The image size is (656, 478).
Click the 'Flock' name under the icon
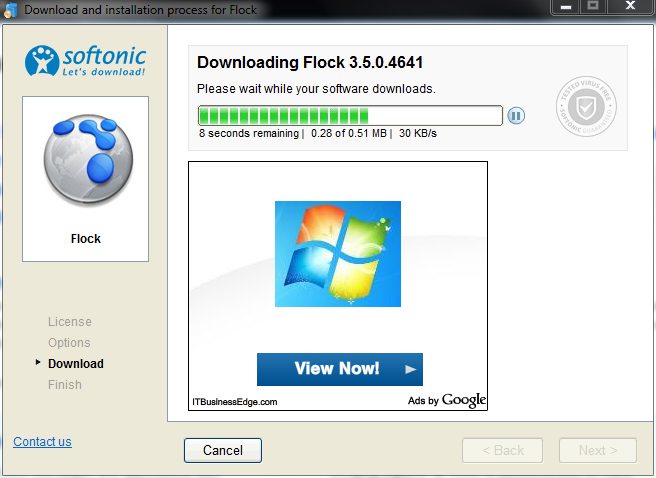coord(86,239)
